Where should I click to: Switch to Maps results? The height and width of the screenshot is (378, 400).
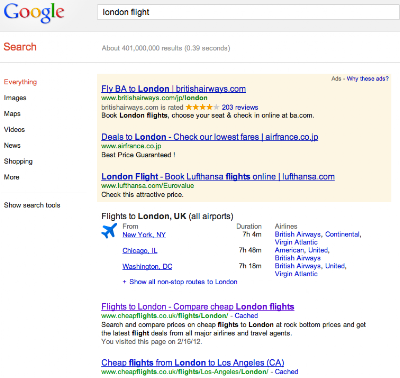click(12, 114)
